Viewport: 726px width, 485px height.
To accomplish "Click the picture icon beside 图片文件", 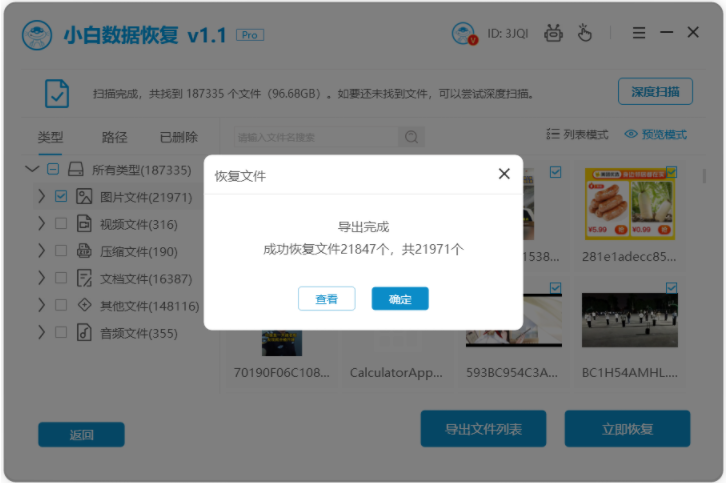I will pos(84,196).
